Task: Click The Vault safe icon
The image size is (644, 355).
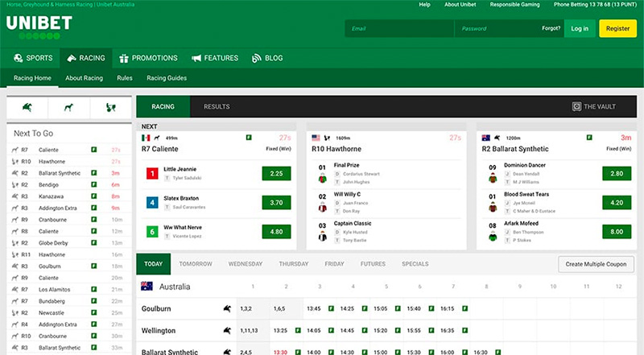Action: pyautogui.click(x=576, y=106)
